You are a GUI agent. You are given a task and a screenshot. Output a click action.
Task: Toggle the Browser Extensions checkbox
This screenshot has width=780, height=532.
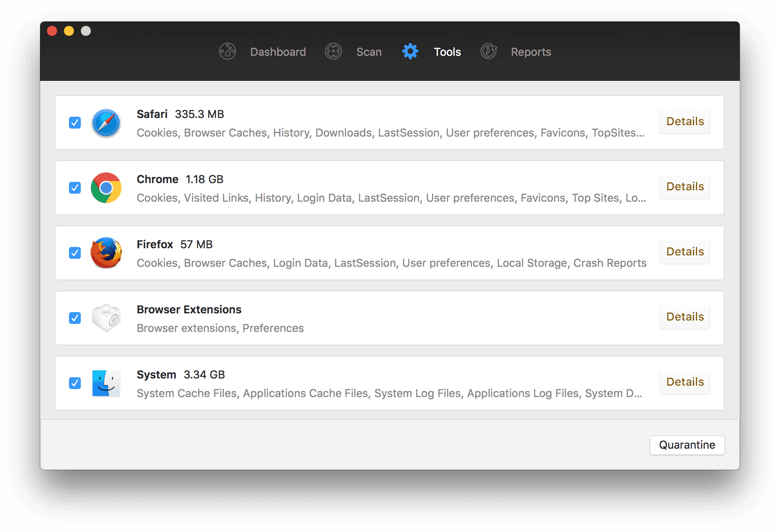(75, 318)
